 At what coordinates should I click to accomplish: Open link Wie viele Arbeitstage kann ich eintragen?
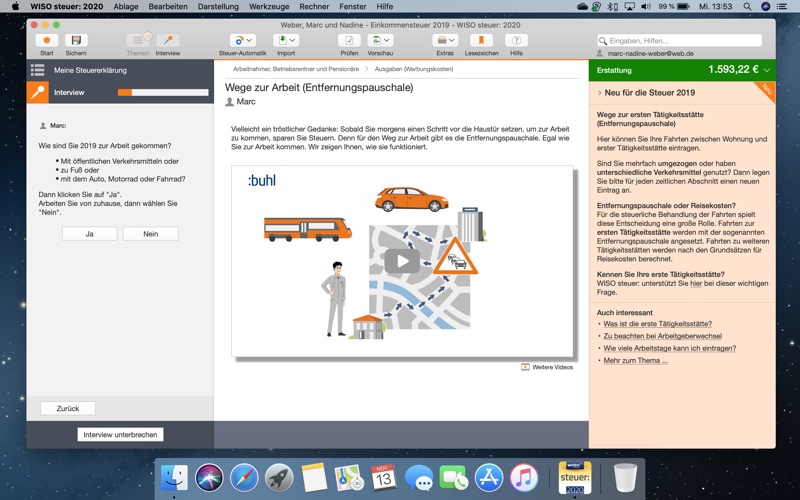point(669,348)
